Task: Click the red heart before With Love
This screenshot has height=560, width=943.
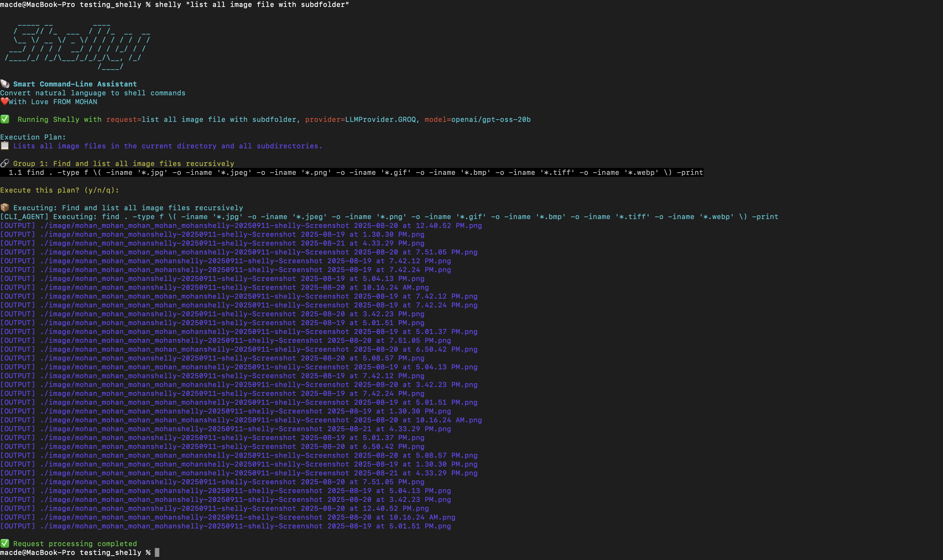Action: coord(4,102)
